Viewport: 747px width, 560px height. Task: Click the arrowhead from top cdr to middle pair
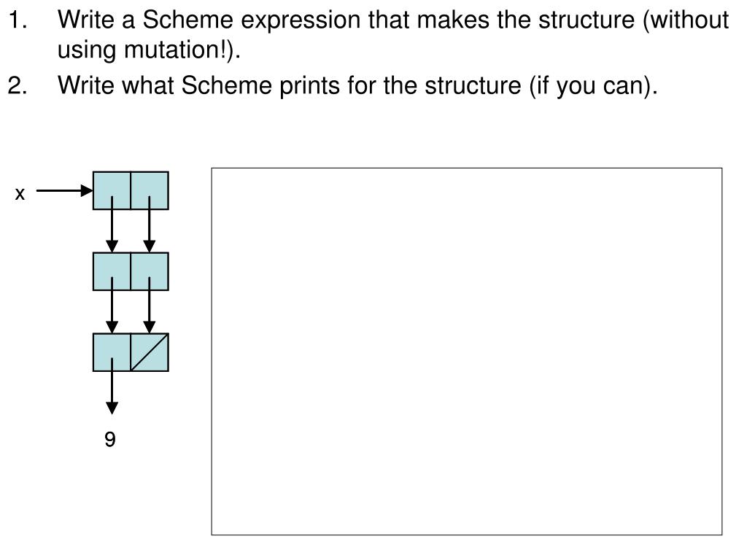tap(150, 246)
